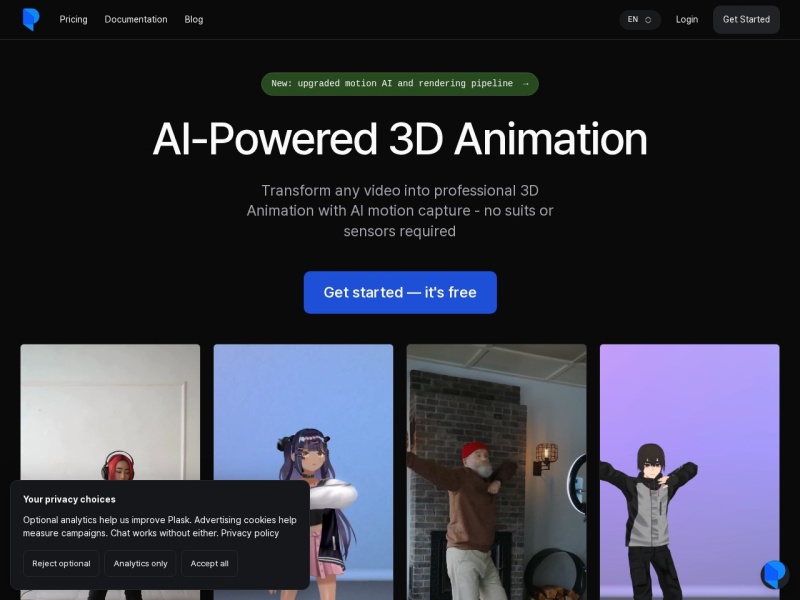Click the 'Get started — it's free' button
Screen dimensions: 800x600
click(400, 292)
